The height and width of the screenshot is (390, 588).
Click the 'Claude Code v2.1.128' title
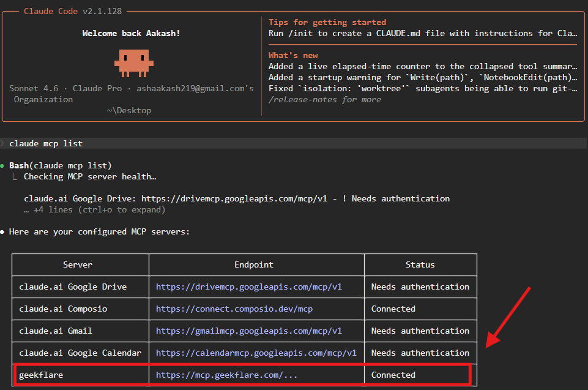pos(73,11)
